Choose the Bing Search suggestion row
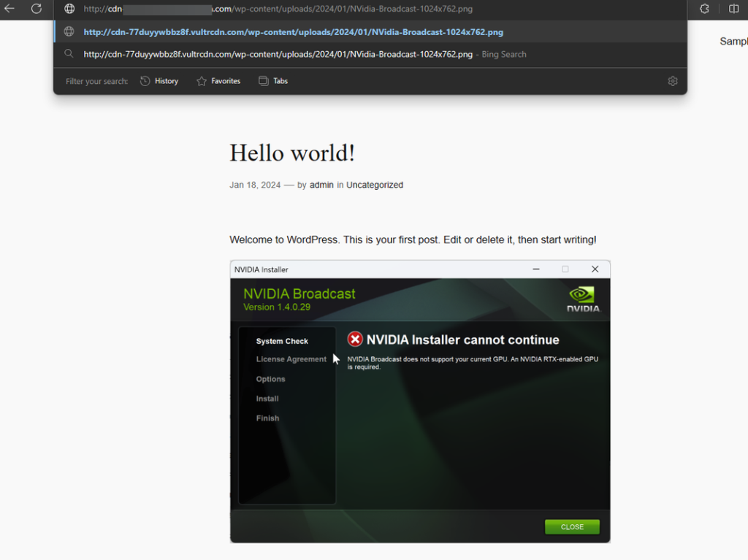 tap(370, 54)
